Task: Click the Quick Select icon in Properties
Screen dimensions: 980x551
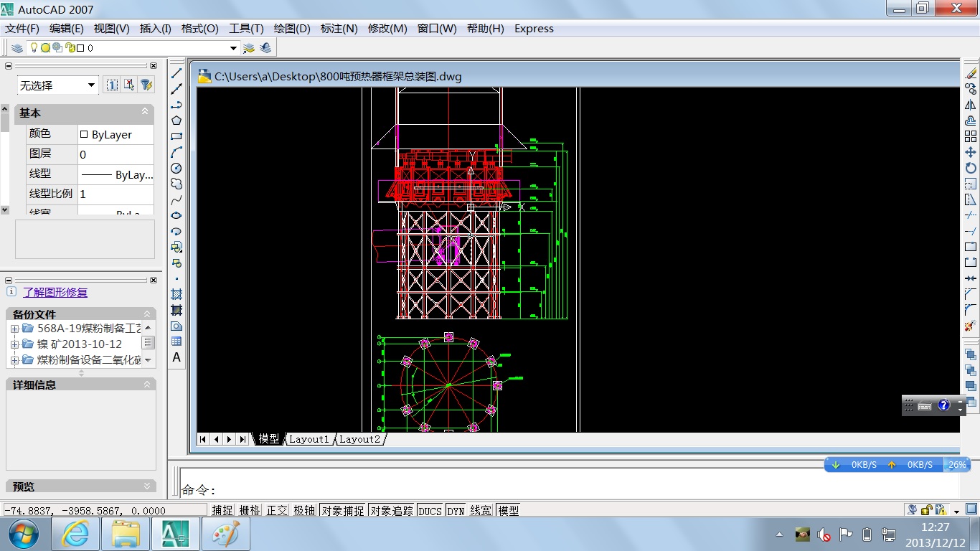Action: pos(146,85)
